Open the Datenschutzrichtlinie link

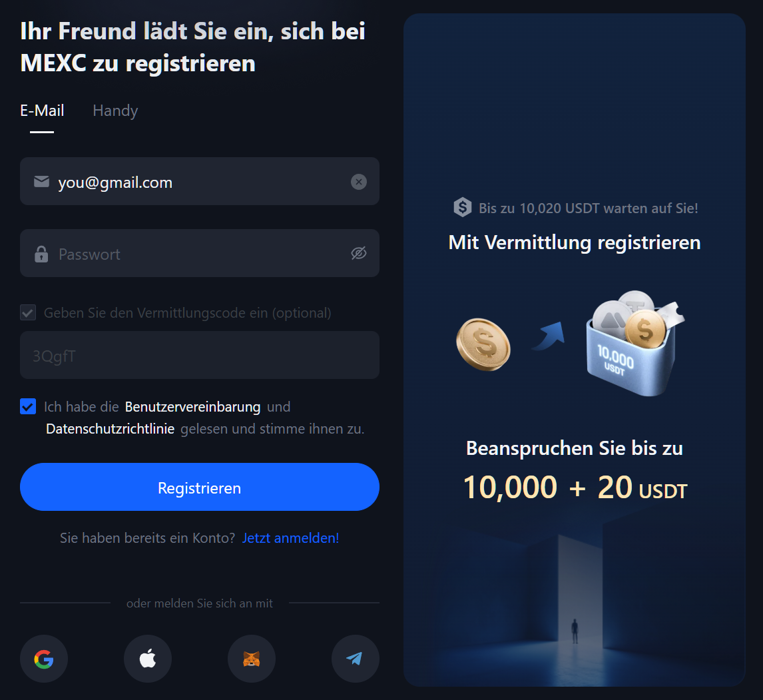tap(110, 429)
